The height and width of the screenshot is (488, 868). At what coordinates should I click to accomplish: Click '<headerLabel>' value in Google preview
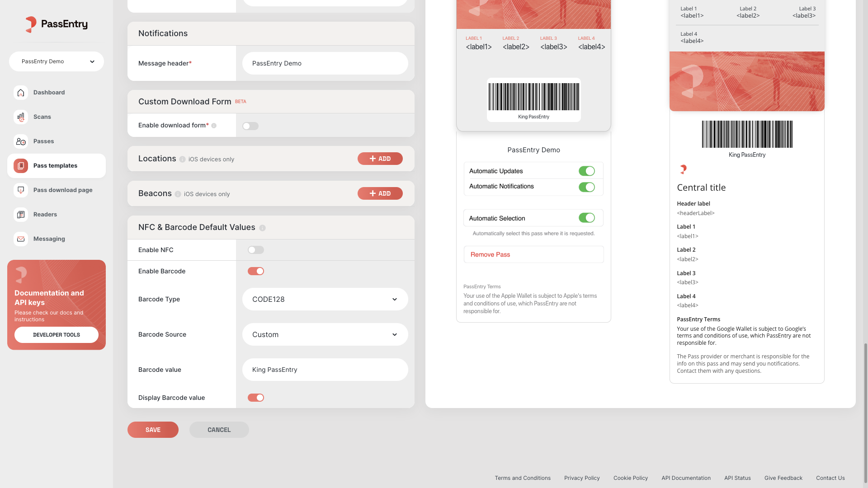[x=696, y=213]
